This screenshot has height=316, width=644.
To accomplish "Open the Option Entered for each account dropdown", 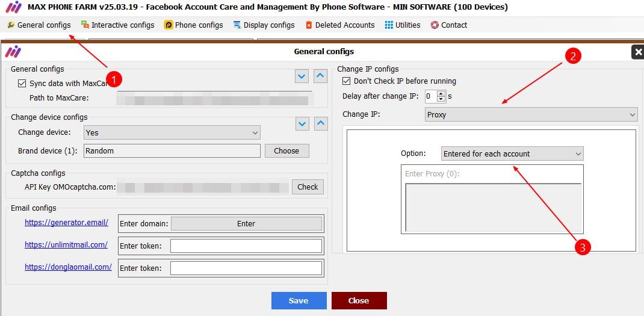I will (512, 153).
